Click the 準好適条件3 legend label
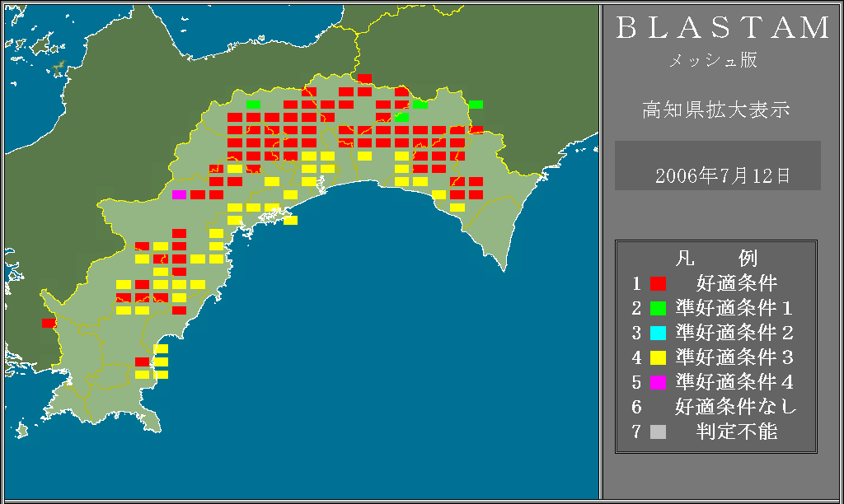The image size is (844, 504). [x=734, y=357]
